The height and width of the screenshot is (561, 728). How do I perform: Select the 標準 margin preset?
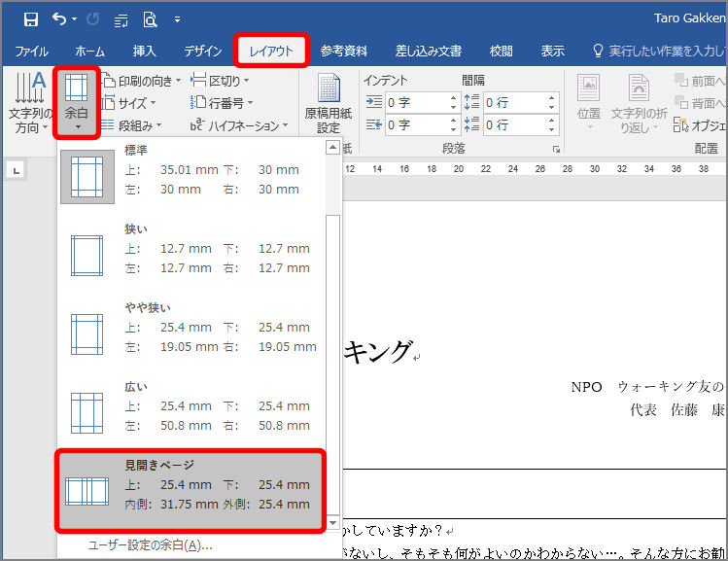[x=192, y=176]
